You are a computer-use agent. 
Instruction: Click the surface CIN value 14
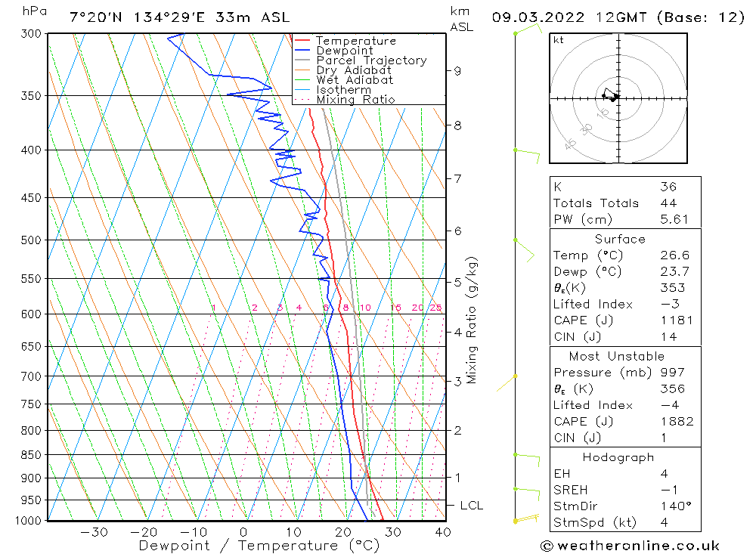[x=669, y=337]
